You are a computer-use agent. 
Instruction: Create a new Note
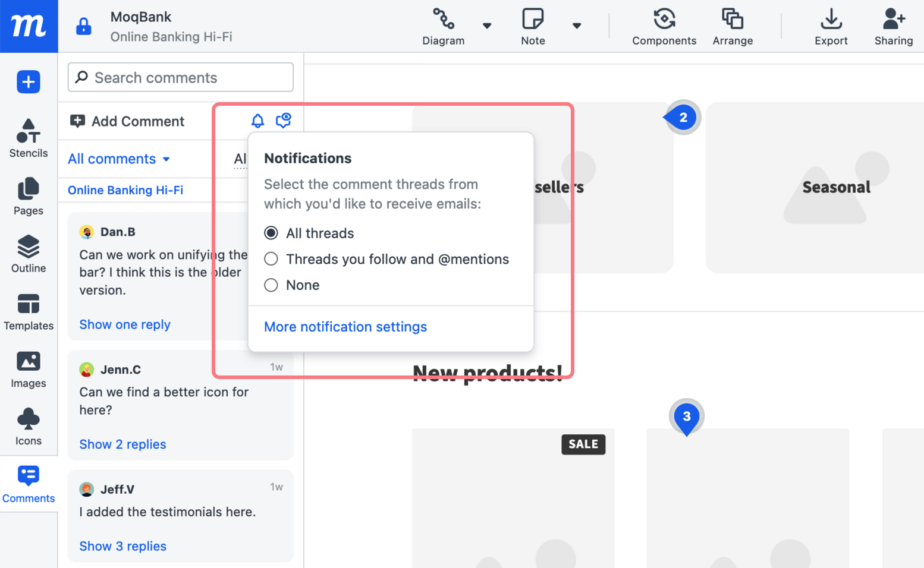pyautogui.click(x=533, y=26)
